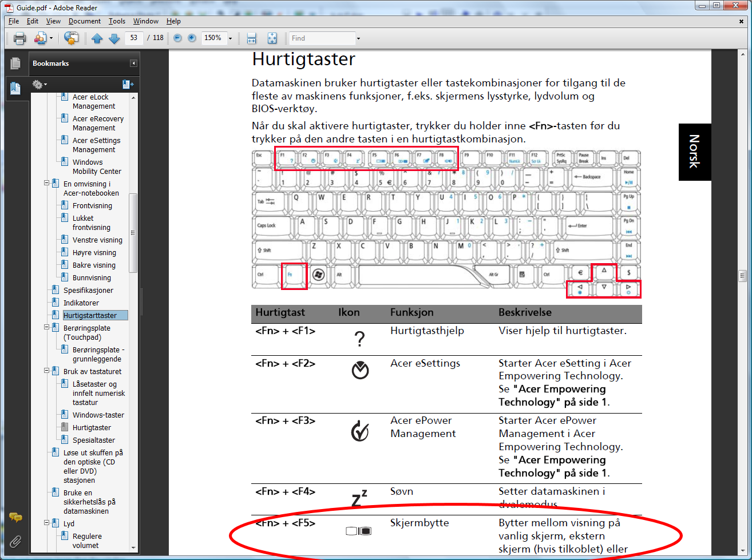Click the zoom out minus icon

tap(177, 38)
